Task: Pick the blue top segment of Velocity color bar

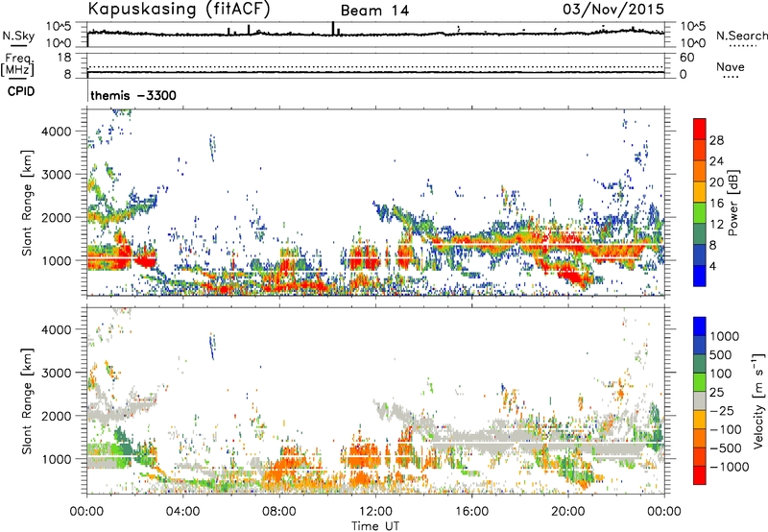Action: tap(700, 326)
